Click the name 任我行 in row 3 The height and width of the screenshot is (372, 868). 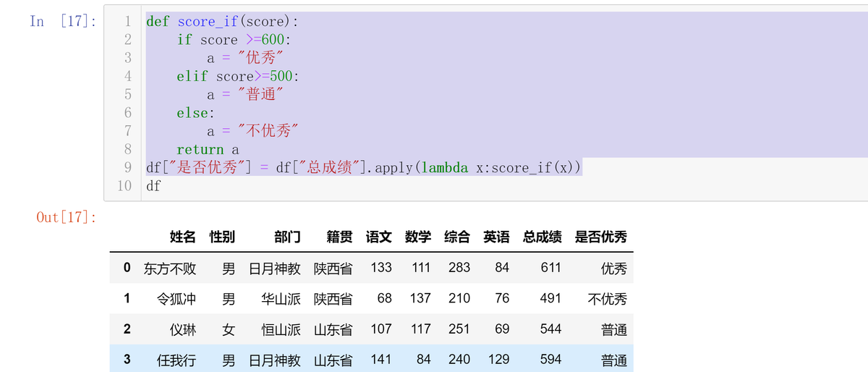click(176, 360)
